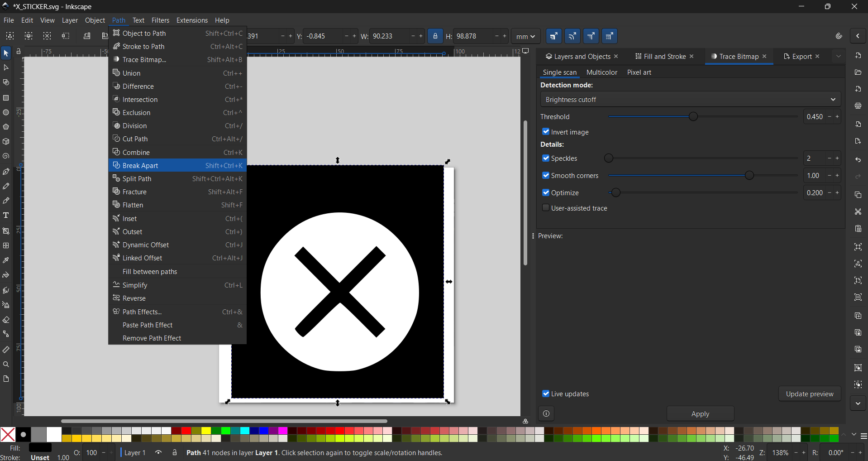Choose Union in the Path menu
The image size is (868, 461).
click(x=177, y=73)
